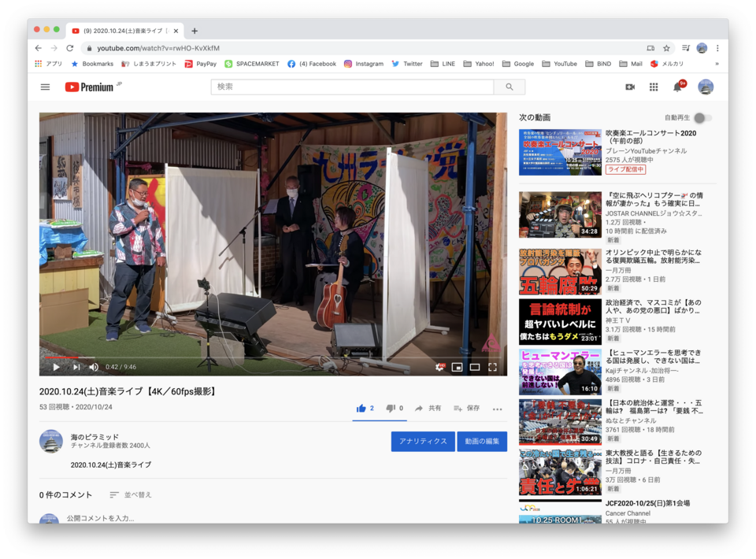Open アナリティクス for this video
This screenshot has width=756, height=559.
coord(423,442)
